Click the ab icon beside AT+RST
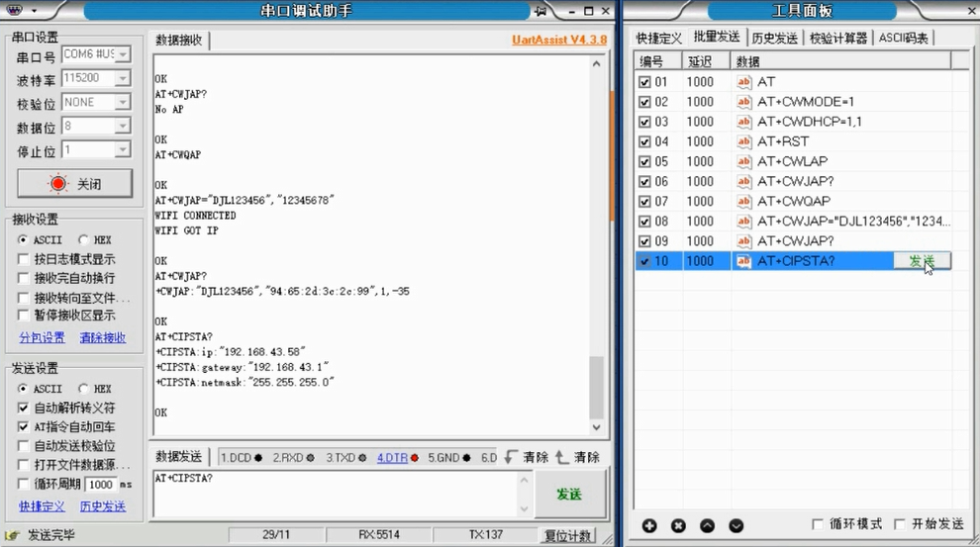 (x=743, y=141)
